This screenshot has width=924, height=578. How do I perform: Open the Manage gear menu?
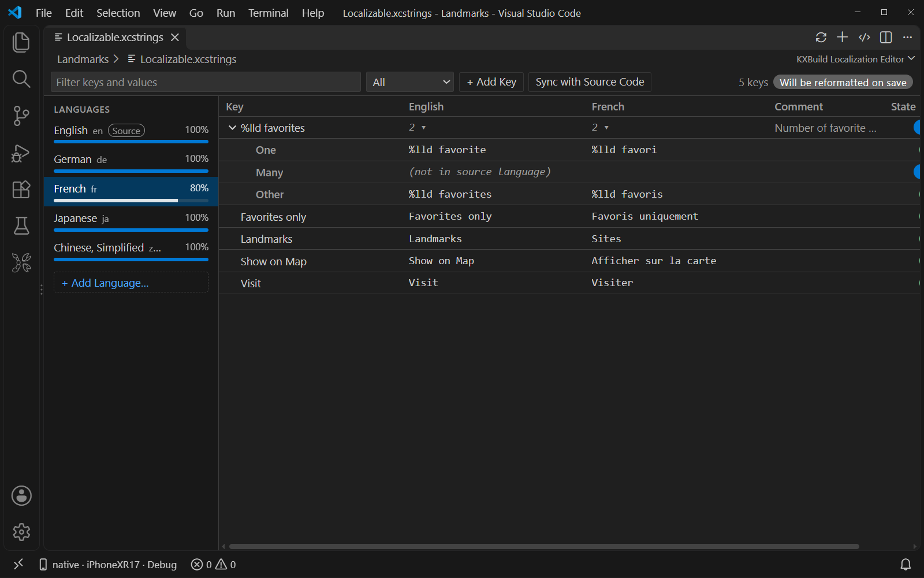[x=21, y=532]
